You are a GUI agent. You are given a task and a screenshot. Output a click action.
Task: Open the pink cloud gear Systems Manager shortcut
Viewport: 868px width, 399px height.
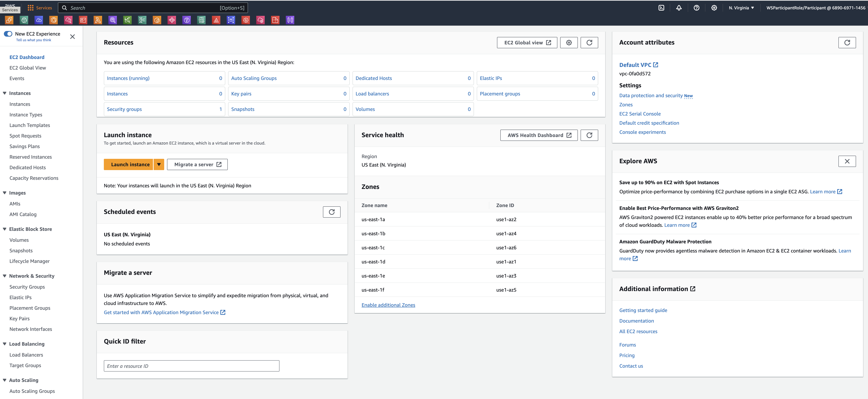click(x=260, y=20)
